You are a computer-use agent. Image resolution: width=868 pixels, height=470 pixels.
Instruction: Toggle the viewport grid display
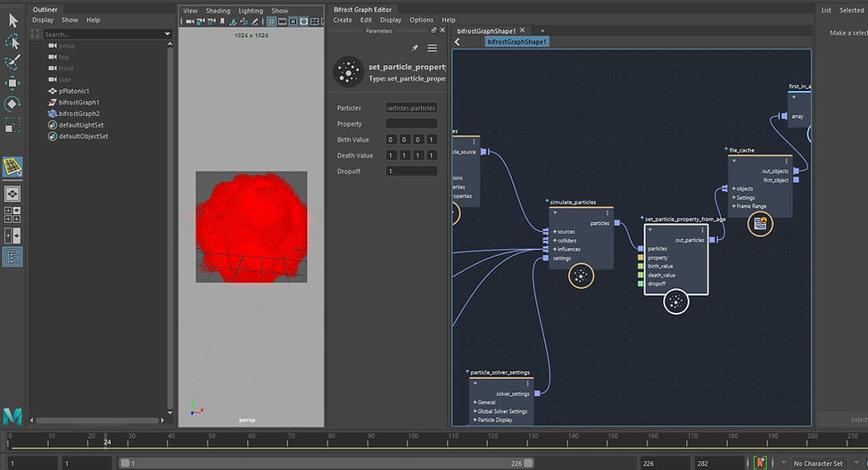271,21
